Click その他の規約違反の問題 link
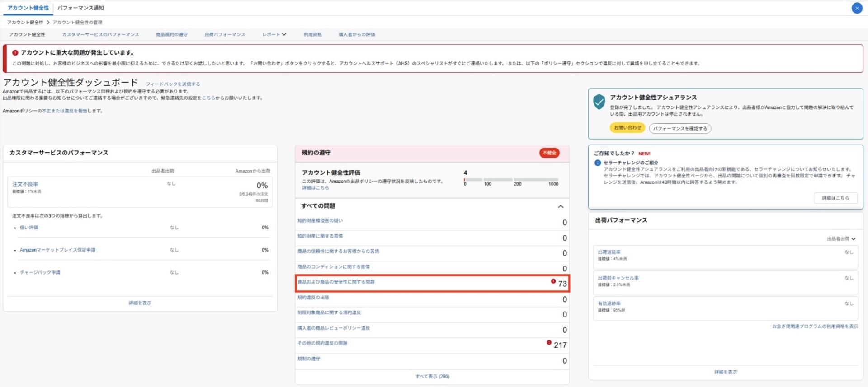This screenshot has height=387, width=868. click(x=322, y=344)
